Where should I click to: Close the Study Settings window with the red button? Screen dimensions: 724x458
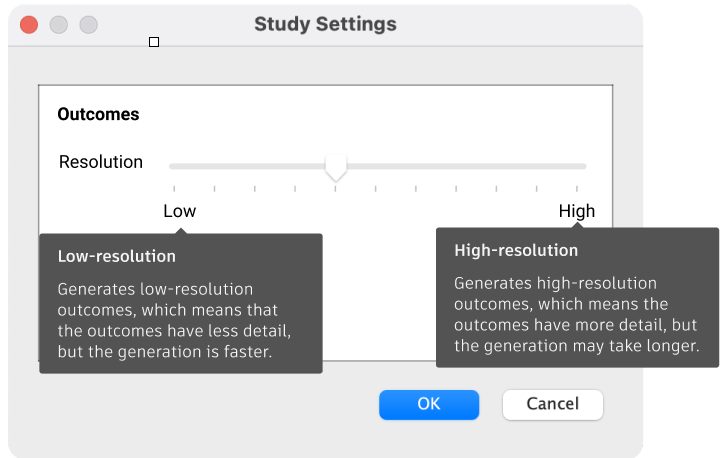[x=29, y=25]
